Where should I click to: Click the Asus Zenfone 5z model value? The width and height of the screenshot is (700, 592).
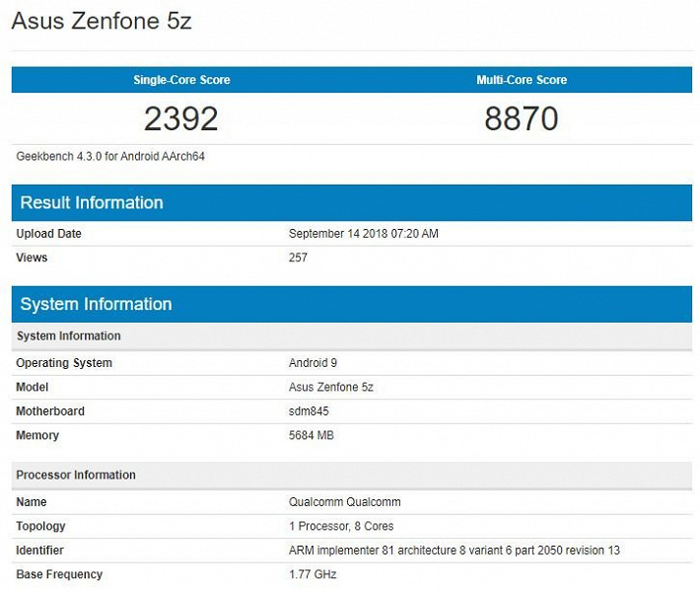point(331,387)
